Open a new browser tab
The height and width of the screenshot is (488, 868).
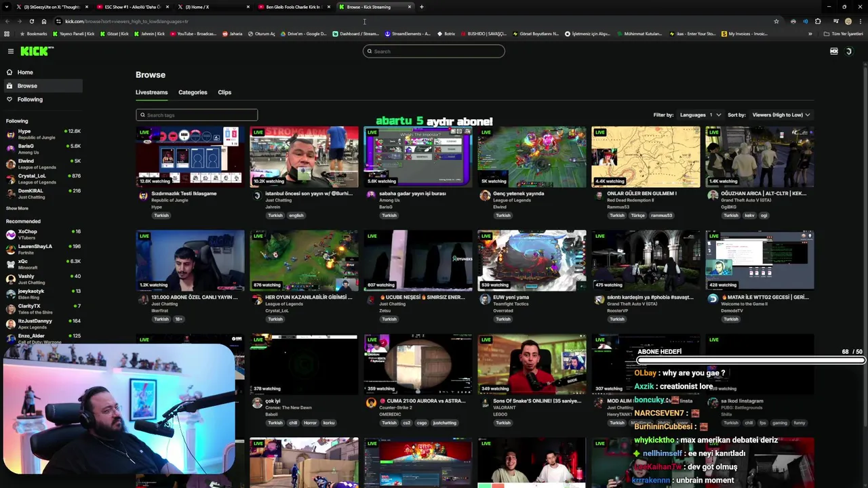click(x=421, y=7)
